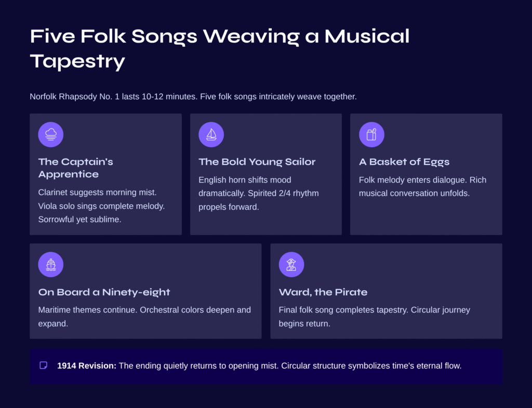Click the maritime themes description text

144,317
